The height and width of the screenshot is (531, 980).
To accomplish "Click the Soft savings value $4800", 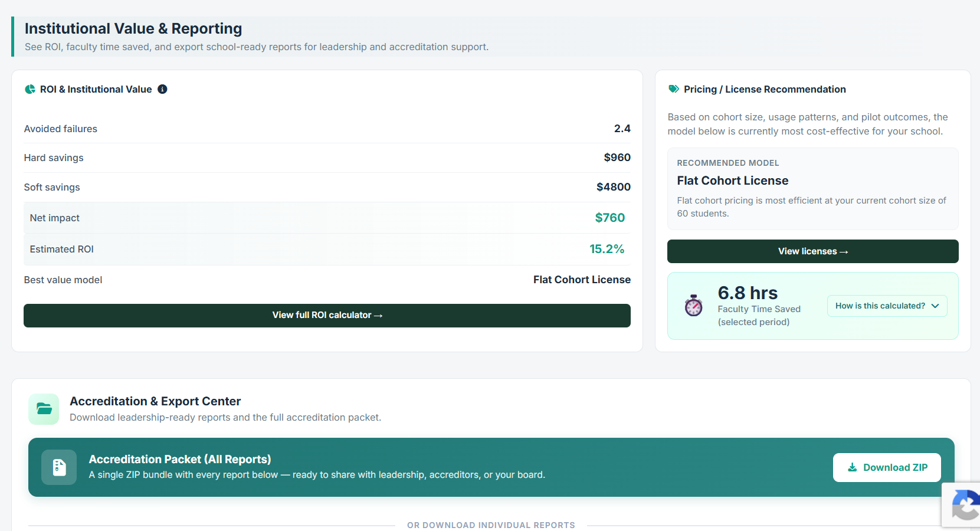I will (x=614, y=187).
